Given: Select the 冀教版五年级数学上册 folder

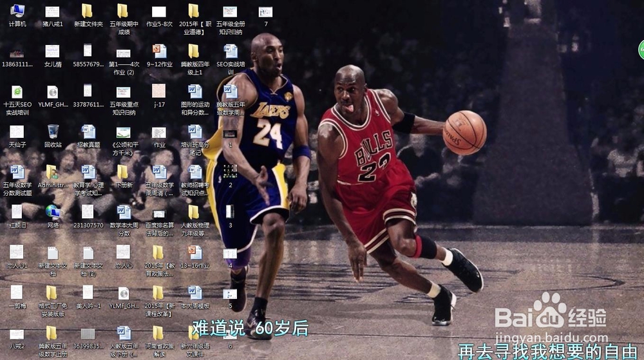Looking at the screenshot, I should (x=52, y=333).
